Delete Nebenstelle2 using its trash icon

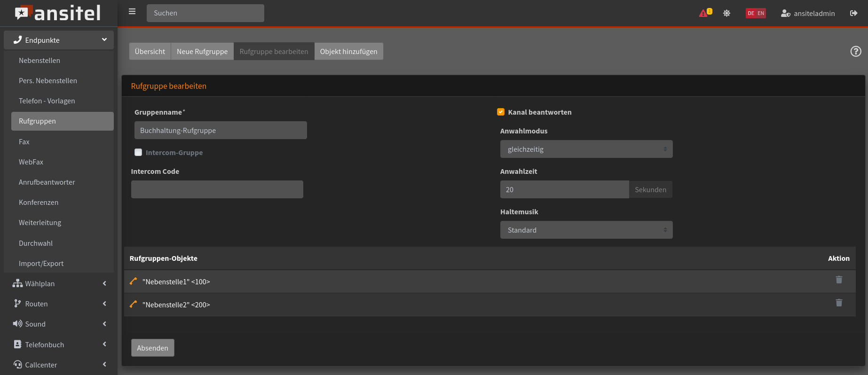tap(839, 303)
